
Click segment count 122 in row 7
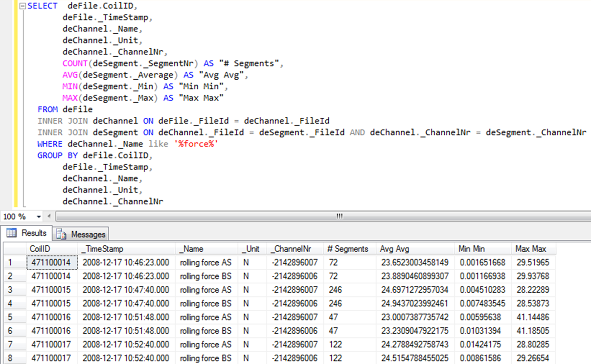pos(350,344)
